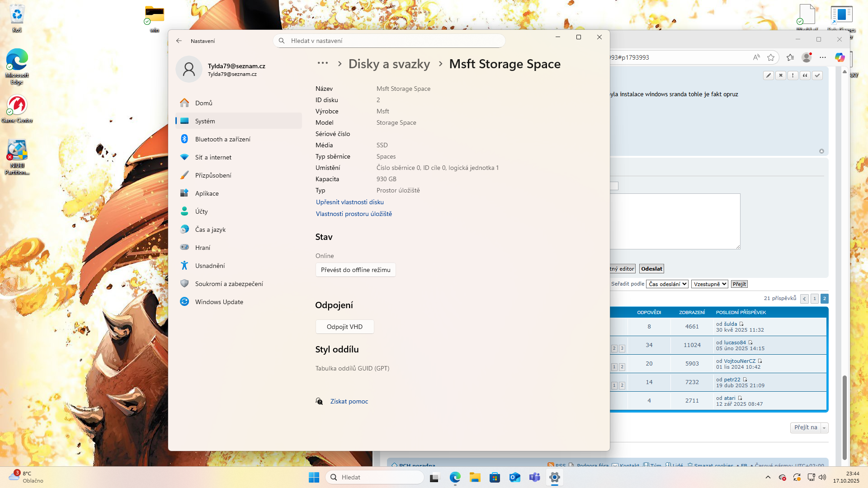This screenshot has height=488, width=868.
Task: Add page to favorites star icon
Action: pyautogui.click(x=771, y=57)
